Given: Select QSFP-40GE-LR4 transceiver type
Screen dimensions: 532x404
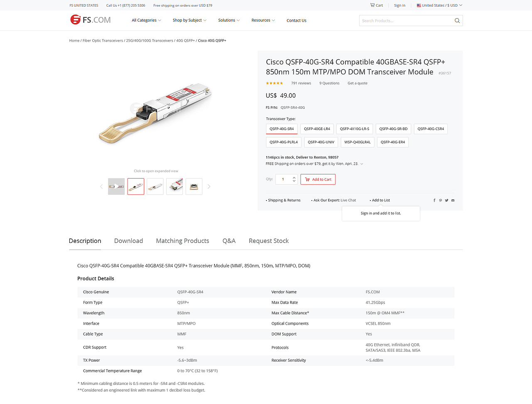Looking at the screenshot, I should 317,129.
